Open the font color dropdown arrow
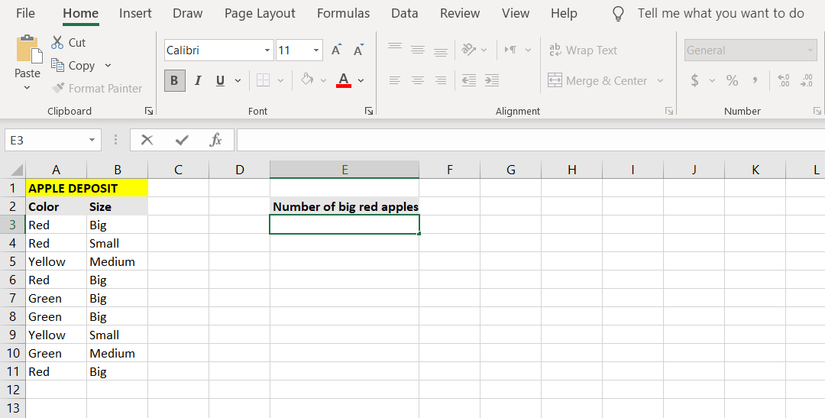This screenshot has width=825, height=418. 361,81
